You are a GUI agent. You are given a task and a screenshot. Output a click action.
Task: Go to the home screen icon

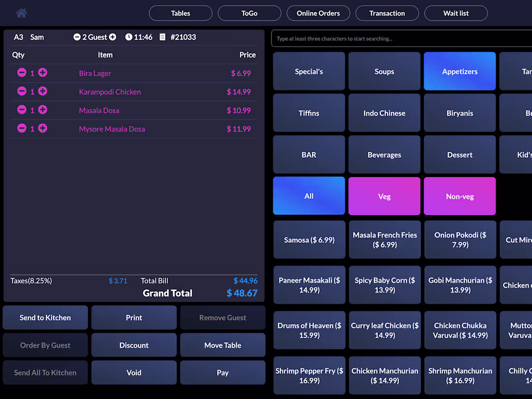point(21,13)
